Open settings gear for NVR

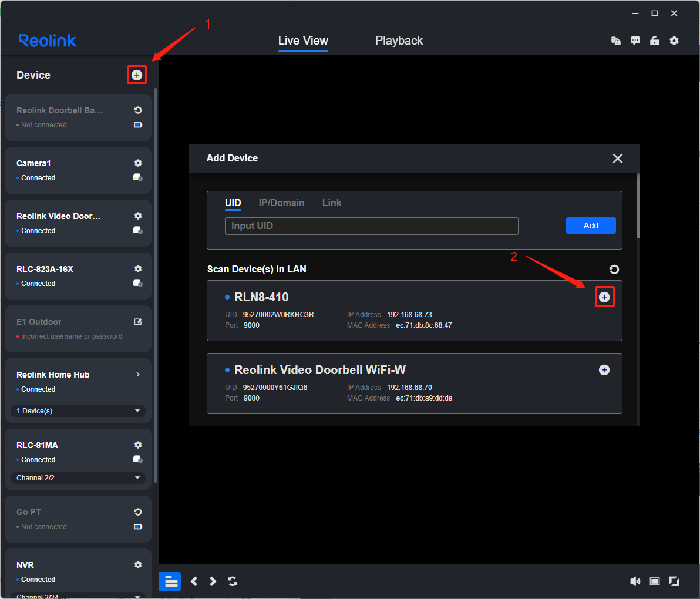point(138,564)
